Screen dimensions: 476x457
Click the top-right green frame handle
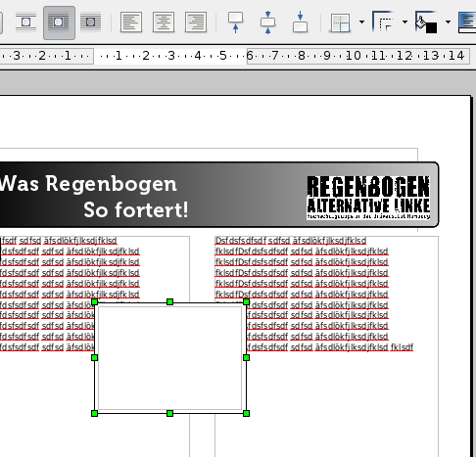pos(247,301)
